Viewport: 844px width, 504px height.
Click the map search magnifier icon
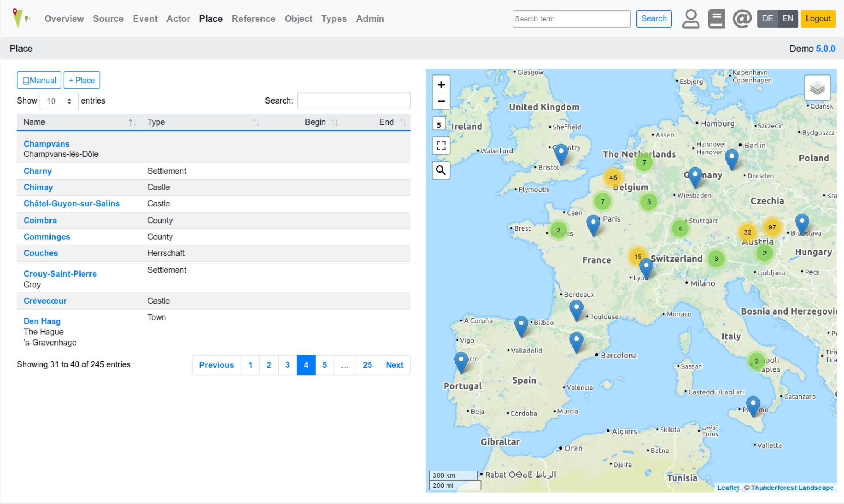[x=441, y=170]
